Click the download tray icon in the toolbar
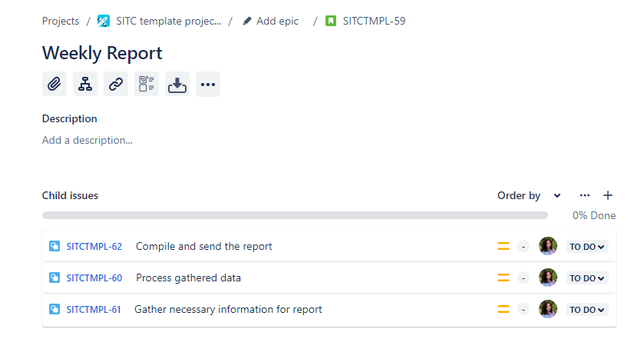The image size is (644, 339). (x=177, y=85)
